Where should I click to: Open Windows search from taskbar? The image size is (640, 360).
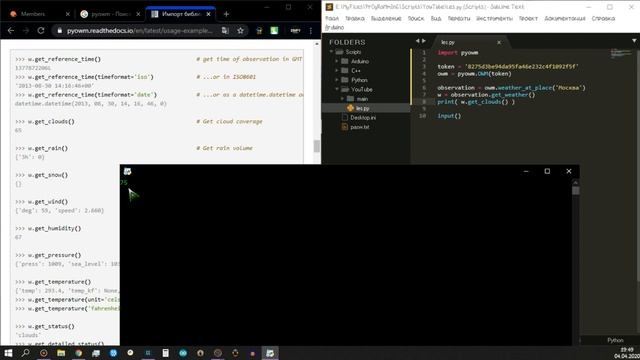[25, 353]
